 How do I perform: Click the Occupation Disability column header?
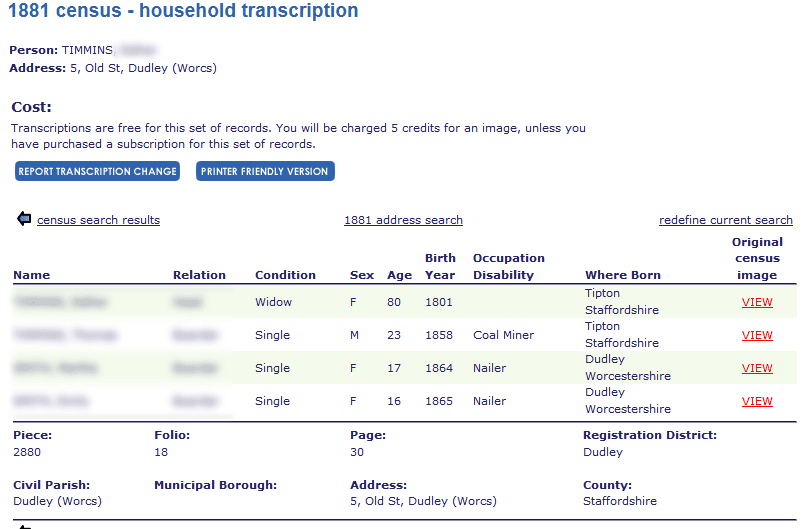pos(508,266)
